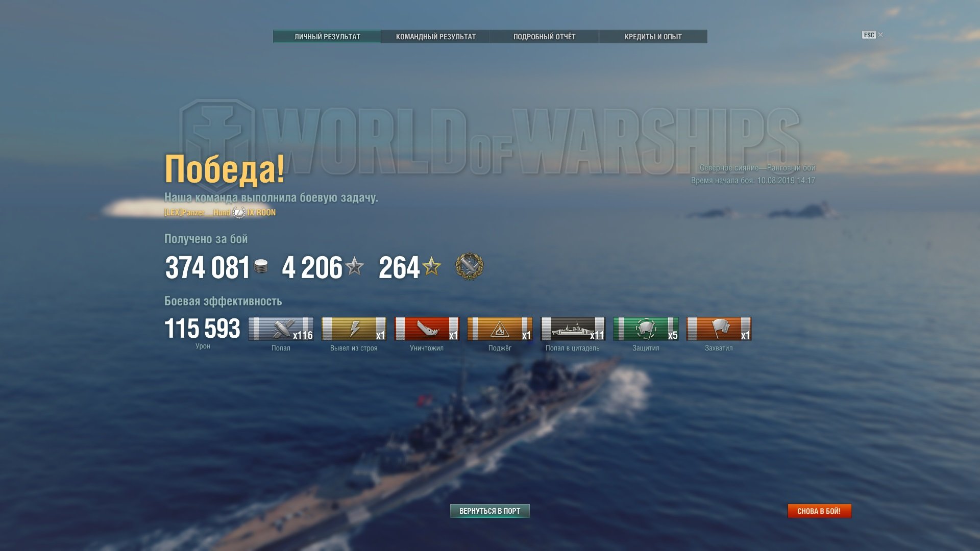Click the 'Захватил' captured flag ribbon
Image resolution: width=980 pixels, height=551 pixels.
click(x=719, y=329)
